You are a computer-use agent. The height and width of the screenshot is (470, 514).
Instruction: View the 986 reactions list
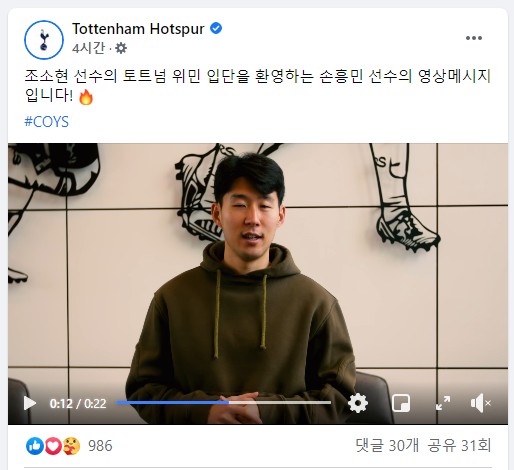[x=100, y=446]
